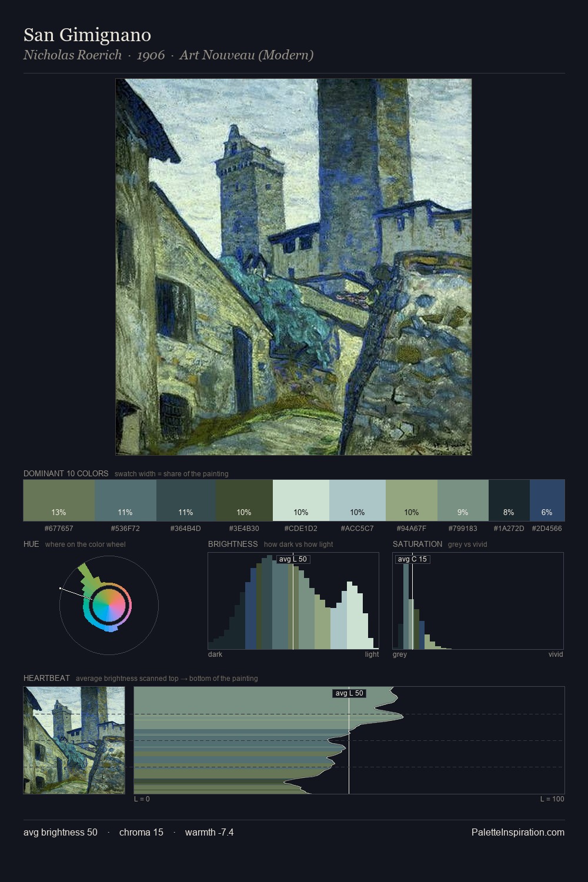Click the artist name Nicholas Roerich

point(72,55)
